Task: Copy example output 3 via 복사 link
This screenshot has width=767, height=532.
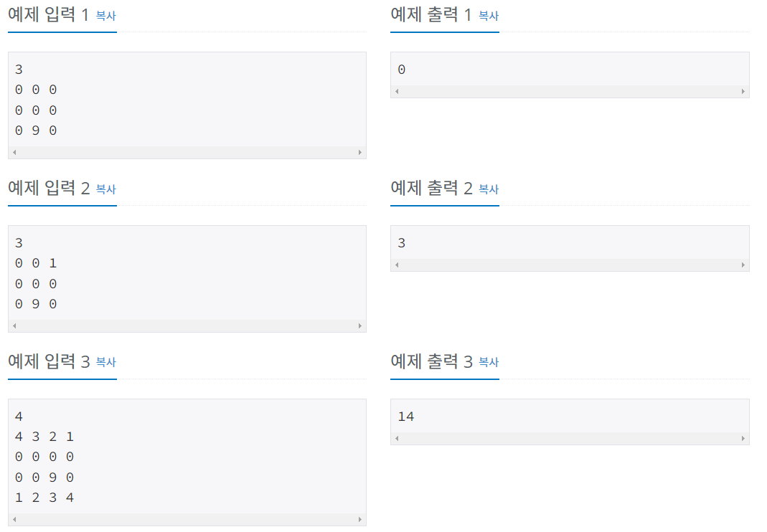Action: coord(488,362)
